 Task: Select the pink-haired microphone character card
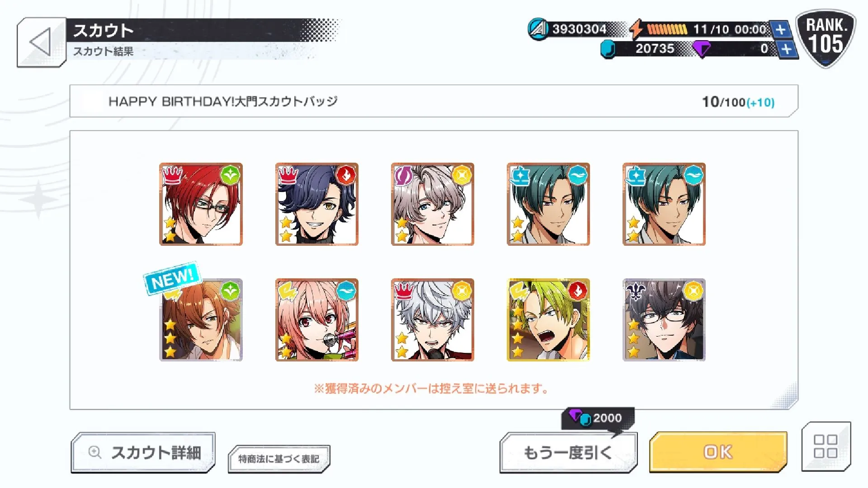tap(316, 320)
